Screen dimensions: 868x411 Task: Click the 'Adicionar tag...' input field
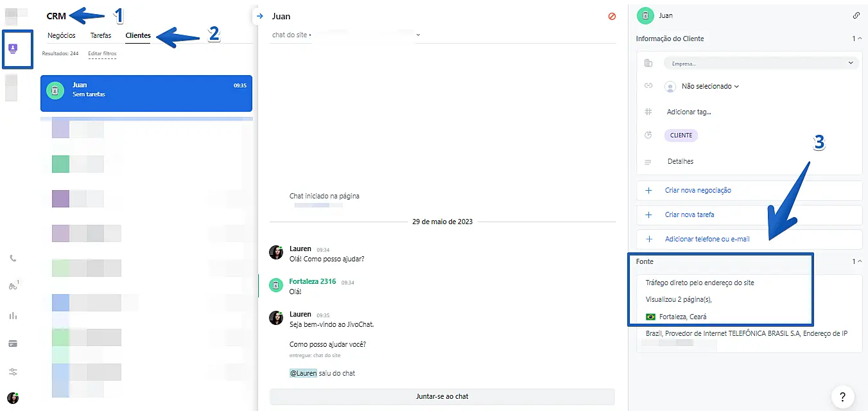(x=689, y=112)
